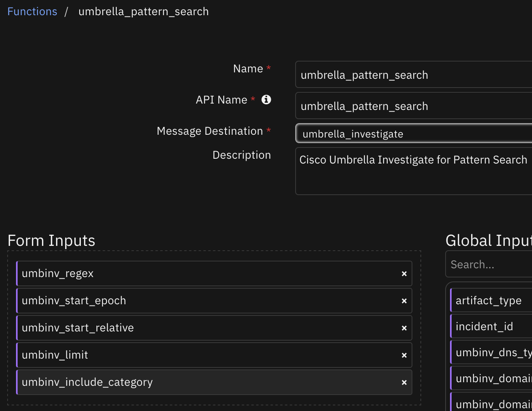Select umbinv_dns_ty global input item
This screenshot has width=532, height=411.
491,352
